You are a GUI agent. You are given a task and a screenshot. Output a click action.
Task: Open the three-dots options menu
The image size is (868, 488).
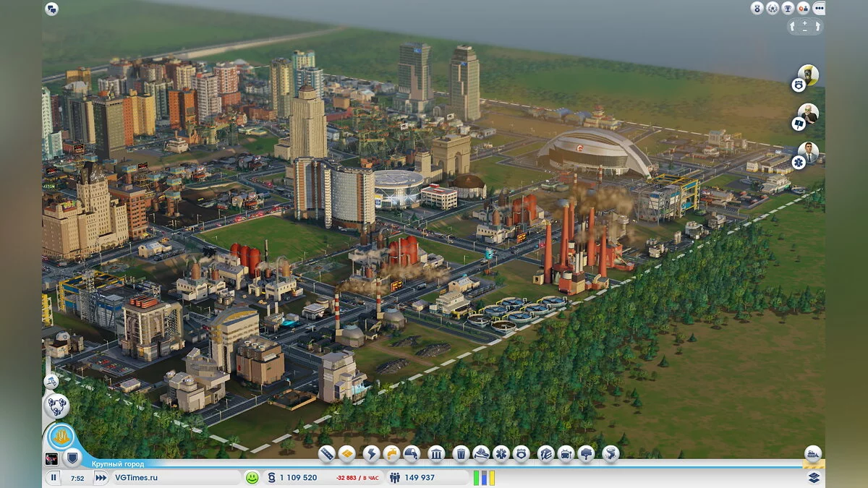coord(819,8)
